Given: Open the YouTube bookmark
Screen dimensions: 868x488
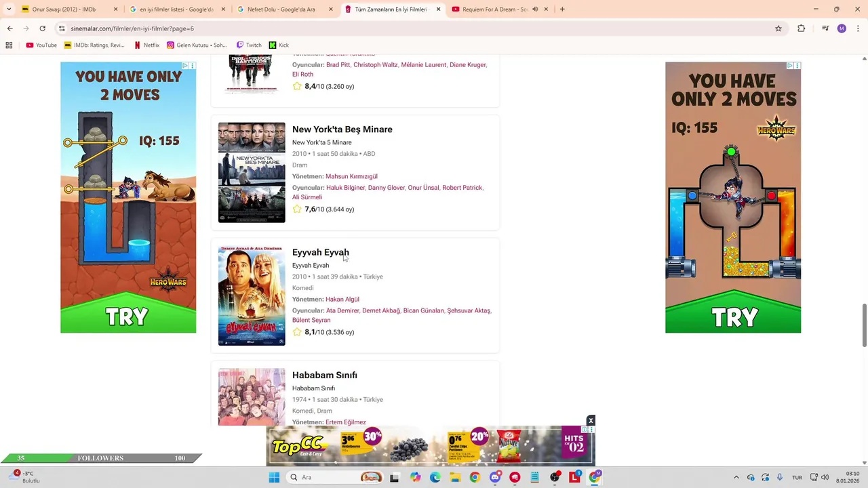Looking at the screenshot, I should click(x=41, y=45).
